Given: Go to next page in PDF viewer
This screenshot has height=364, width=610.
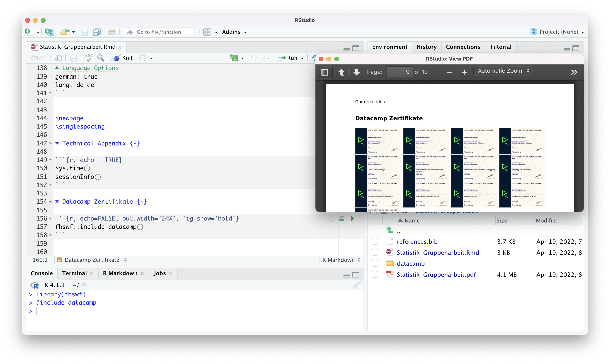Looking at the screenshot, I should (356, 72).
